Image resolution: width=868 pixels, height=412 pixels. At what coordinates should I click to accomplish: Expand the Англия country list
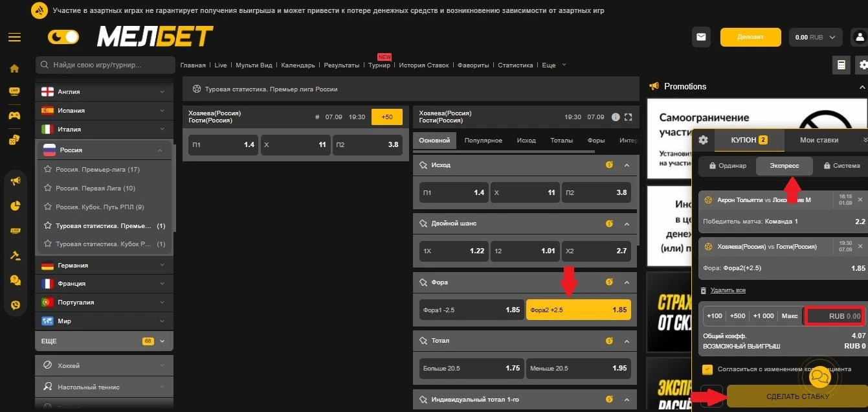pos(104,92)
